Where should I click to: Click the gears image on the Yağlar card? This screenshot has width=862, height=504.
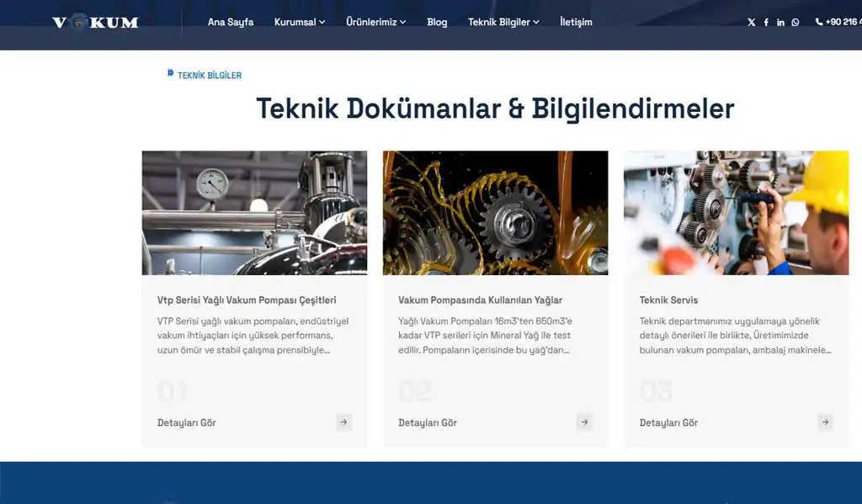(495, 211)
